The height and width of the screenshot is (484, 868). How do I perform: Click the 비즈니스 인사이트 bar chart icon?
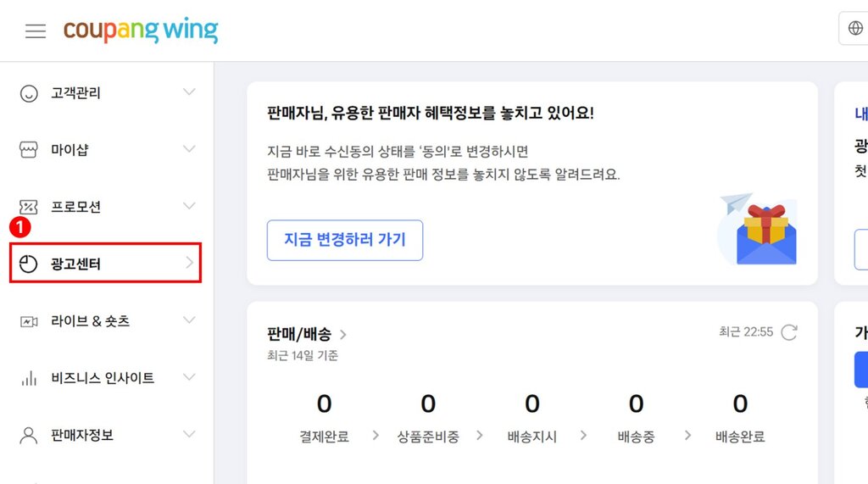(29, 378)
